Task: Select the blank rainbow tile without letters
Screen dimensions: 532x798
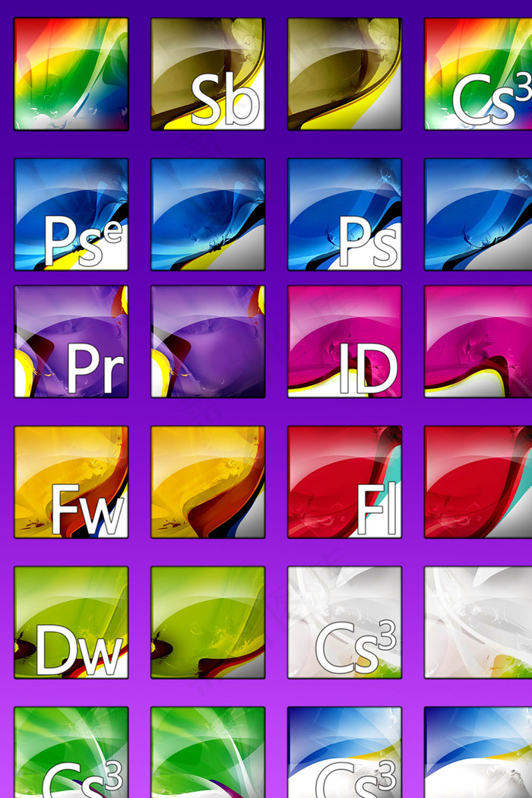Action: tap(71, 74)
